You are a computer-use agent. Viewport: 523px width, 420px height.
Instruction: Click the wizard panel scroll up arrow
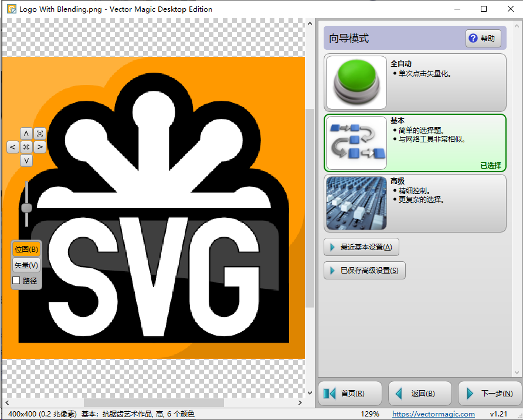pos(517,26)
